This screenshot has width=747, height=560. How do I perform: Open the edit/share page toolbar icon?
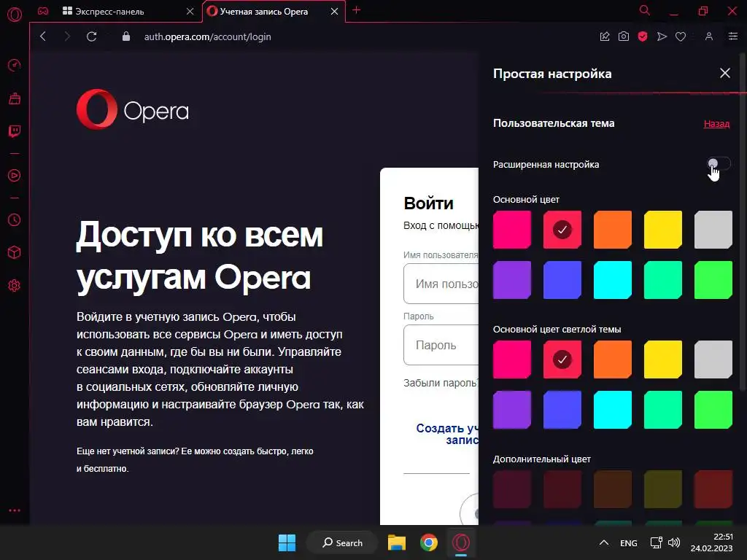click(605, 36)
